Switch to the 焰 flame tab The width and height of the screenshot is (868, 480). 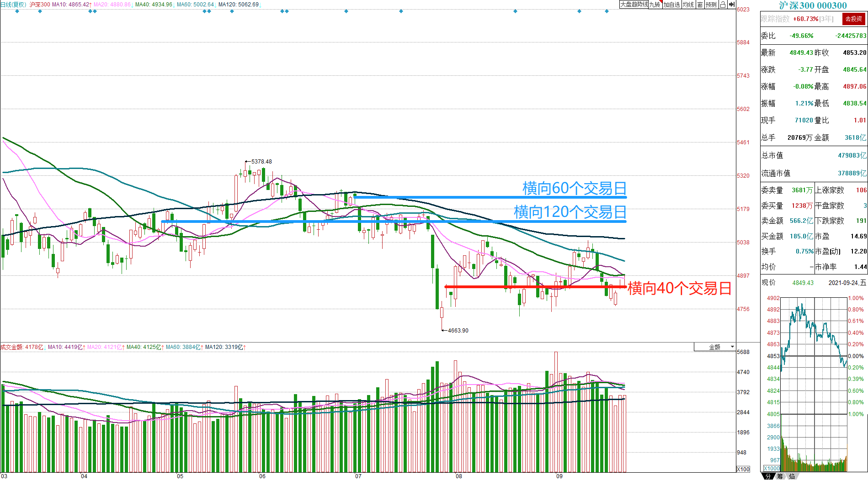click(x=792, y=476)
